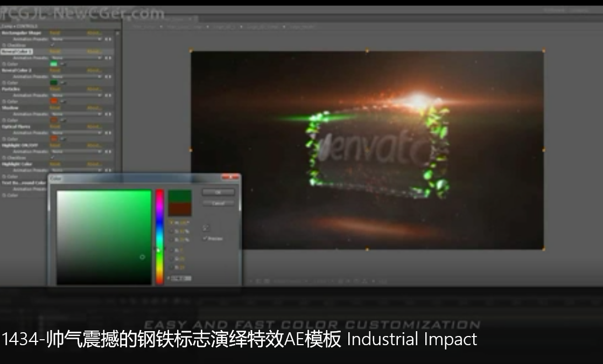The width and height of the screenshot is (603, 364).
Task: Select the blue B radio button
Action: [172, 268]
